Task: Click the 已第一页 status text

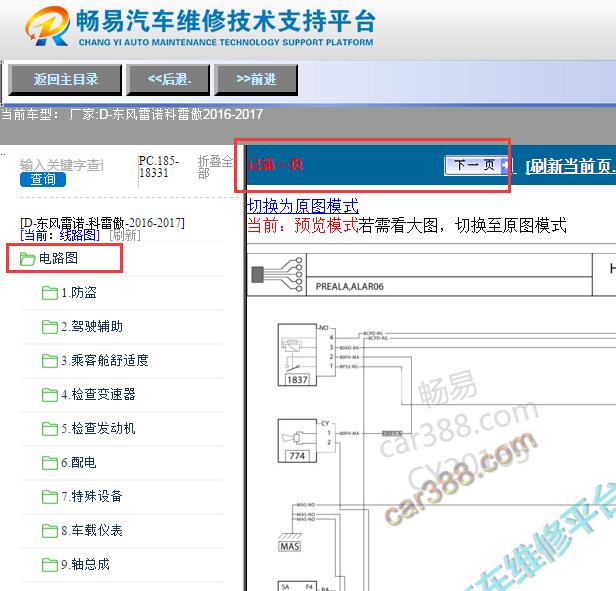Action: (x=275, y=164)
